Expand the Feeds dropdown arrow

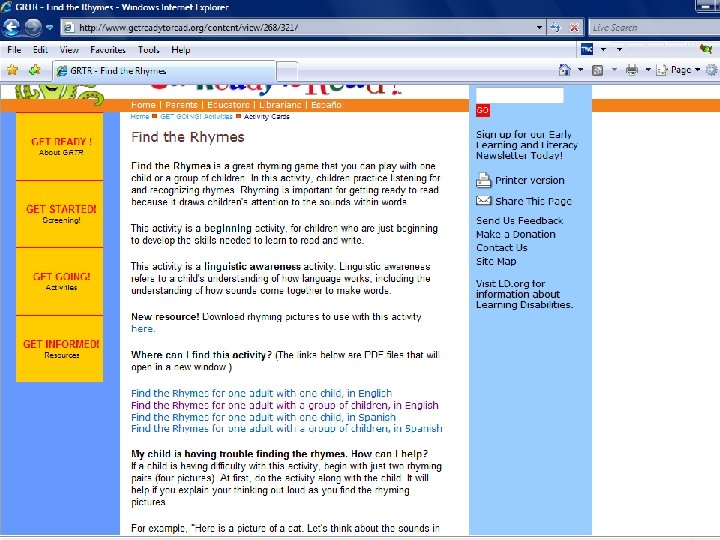(614, 70)
